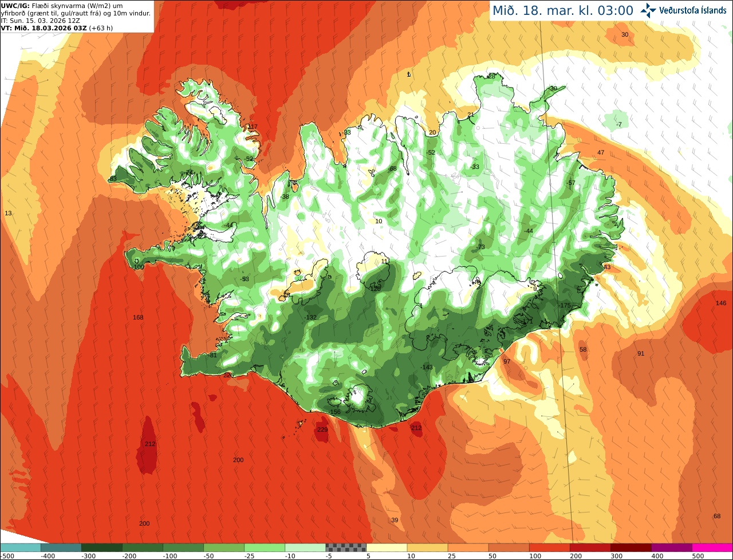Click the map value '-143' in southeast Iceland
The image size is (733, 560).
point(427,367)
